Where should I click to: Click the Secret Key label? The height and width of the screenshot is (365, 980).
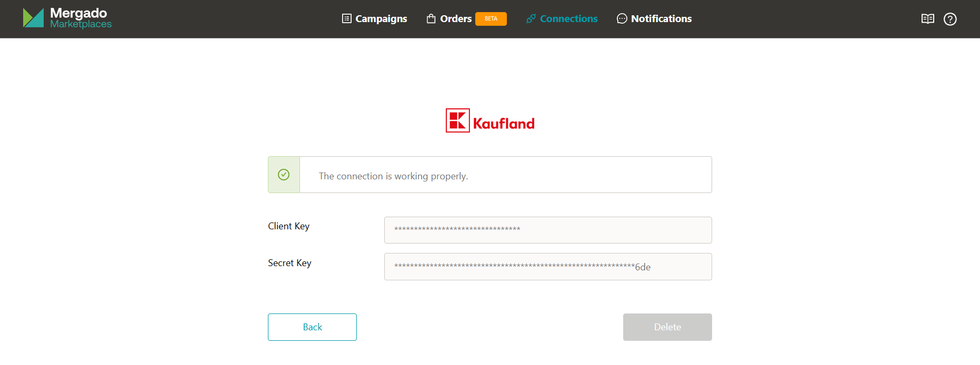(289, 263)
